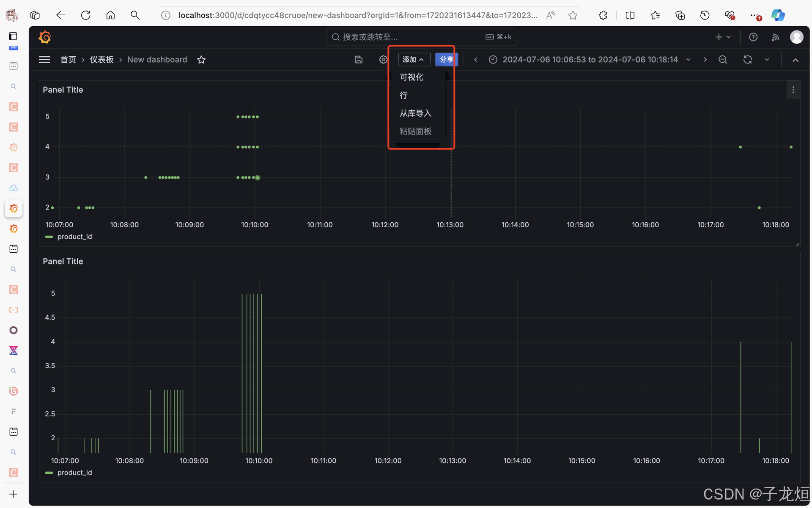
Task: Click product_id legend color swatch in bottom panel
Action: pyautogui.click(x=49, y=472)
